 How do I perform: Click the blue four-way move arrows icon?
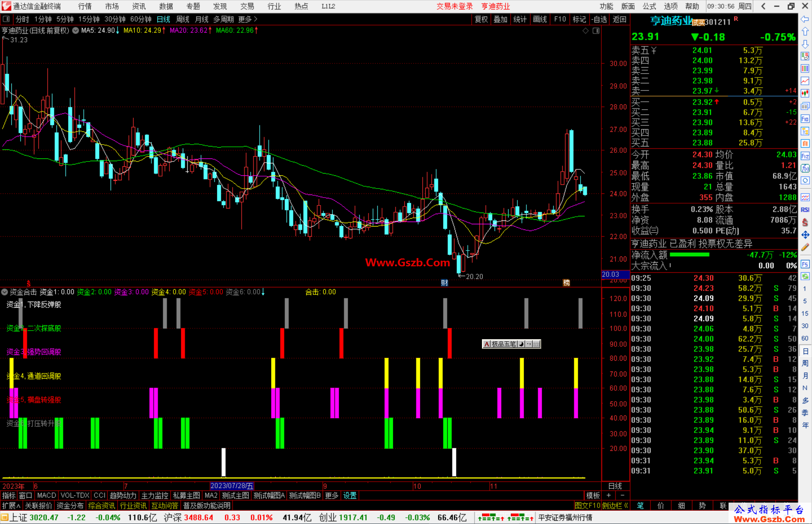[x=805, y=235]
